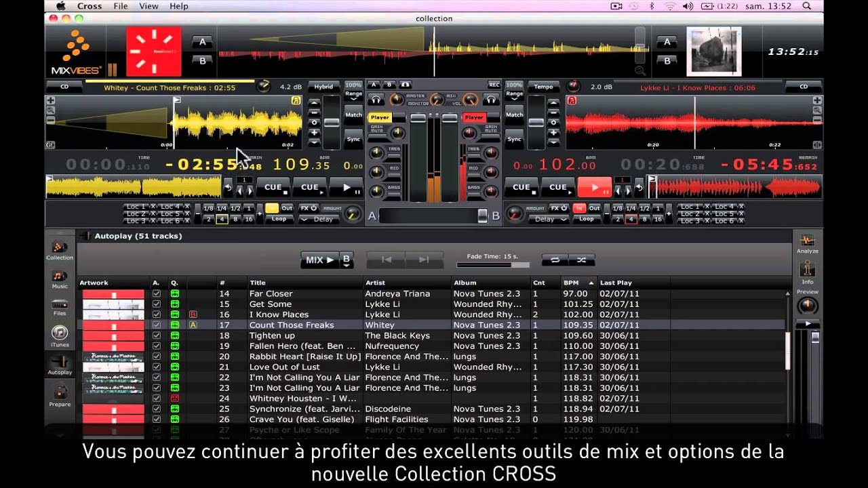Viewport: 868px width, 488px height.
Task: Click deck A Loop button
Action: tap(279, 219)
